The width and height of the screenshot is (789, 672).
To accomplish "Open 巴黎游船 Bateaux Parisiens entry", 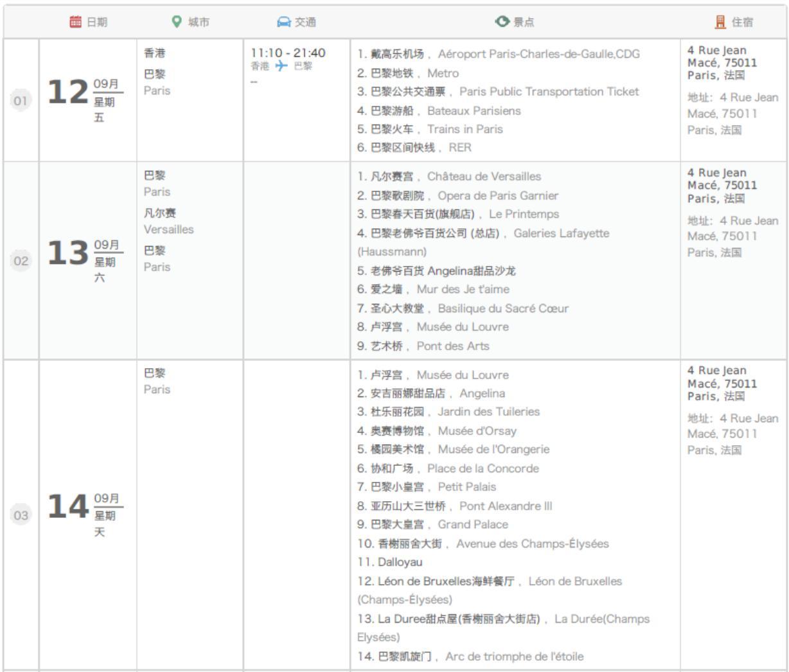I will click(x=439, y=111).
